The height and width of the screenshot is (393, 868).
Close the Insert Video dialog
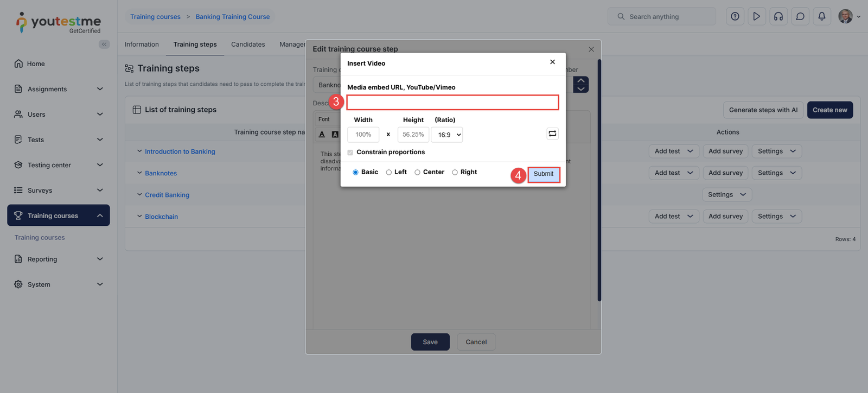[552, 62]
